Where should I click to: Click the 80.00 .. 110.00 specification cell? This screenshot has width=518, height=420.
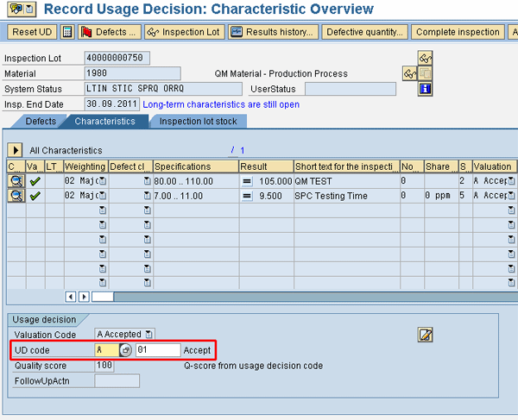[196, 181]
